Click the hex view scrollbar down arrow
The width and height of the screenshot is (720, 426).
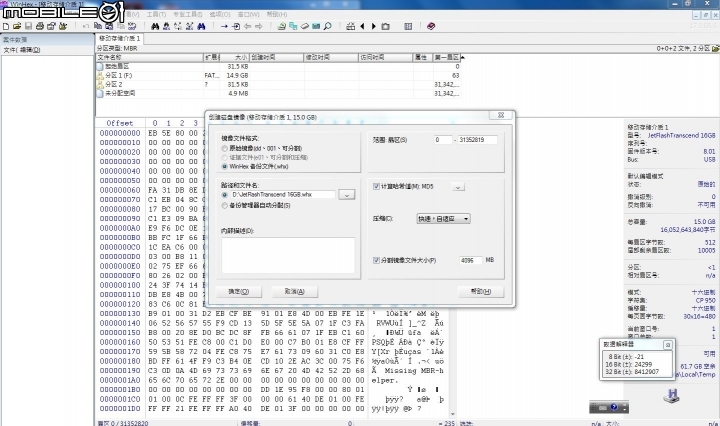click(453, 415)
